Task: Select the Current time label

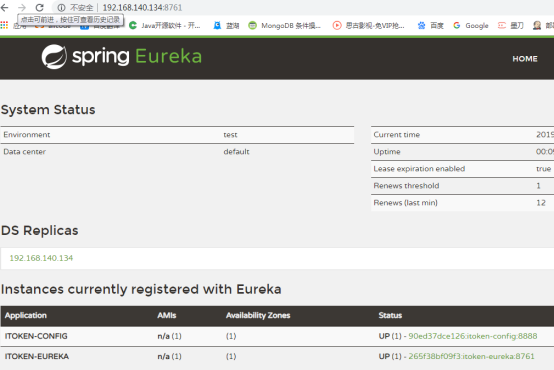Action: click(397, 135)
